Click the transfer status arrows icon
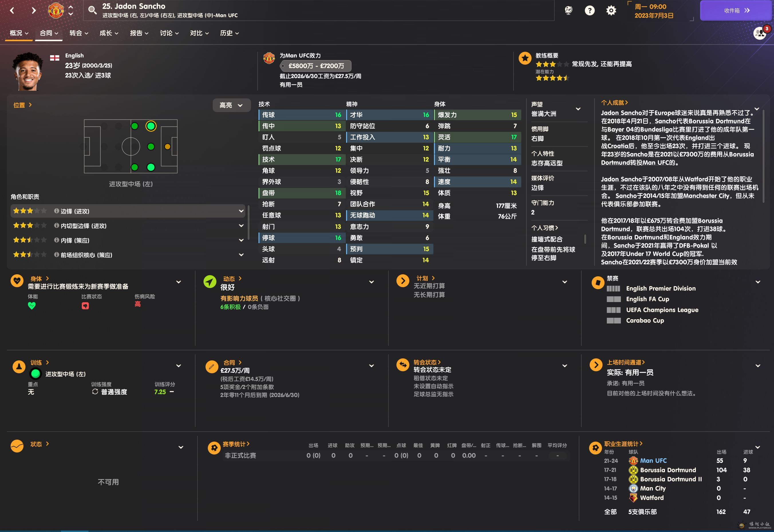 403,365
